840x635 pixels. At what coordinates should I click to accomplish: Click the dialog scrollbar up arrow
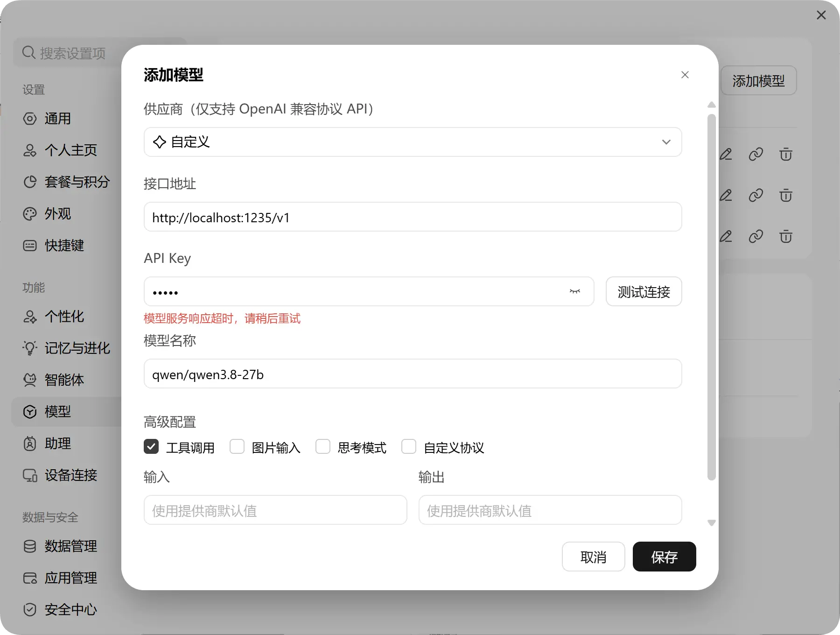pyautogui.click(x=712, y=105)
